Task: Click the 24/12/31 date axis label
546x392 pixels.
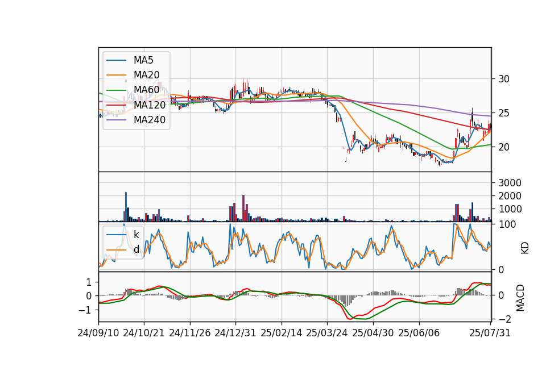Action: click(235, 333)
